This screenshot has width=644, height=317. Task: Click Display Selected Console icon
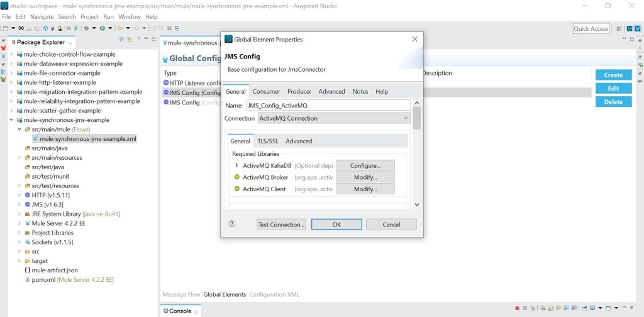592,308
